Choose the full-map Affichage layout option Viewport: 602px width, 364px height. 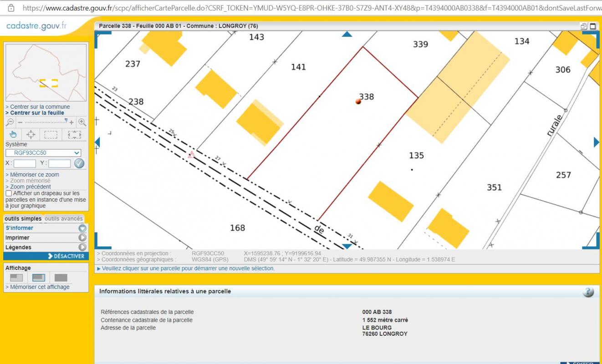click(61, 278)
